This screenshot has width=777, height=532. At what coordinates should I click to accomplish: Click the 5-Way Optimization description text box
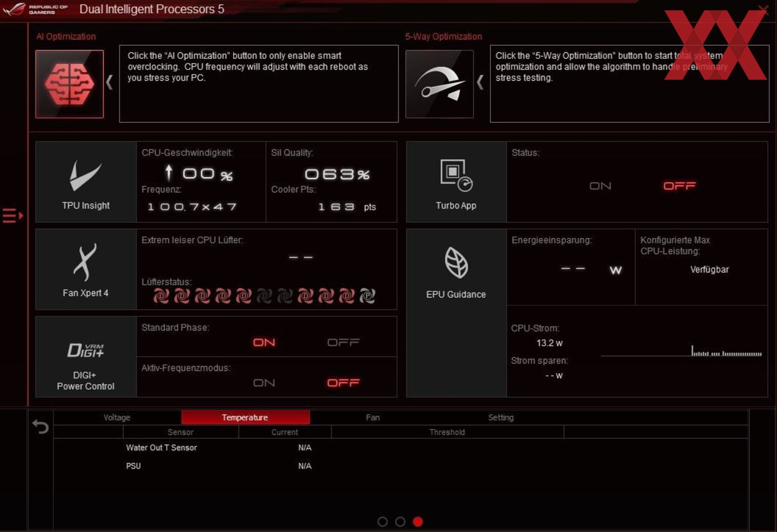pyautogui.click(x=630, y=84)
